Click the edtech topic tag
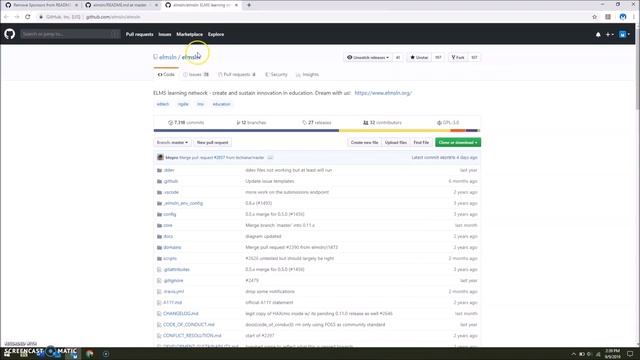 point(162,104)
